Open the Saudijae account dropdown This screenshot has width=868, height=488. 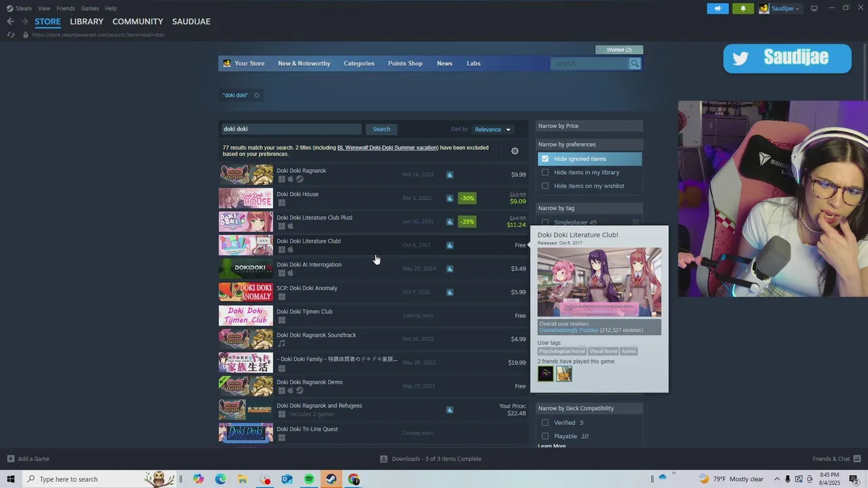point(786,8)
